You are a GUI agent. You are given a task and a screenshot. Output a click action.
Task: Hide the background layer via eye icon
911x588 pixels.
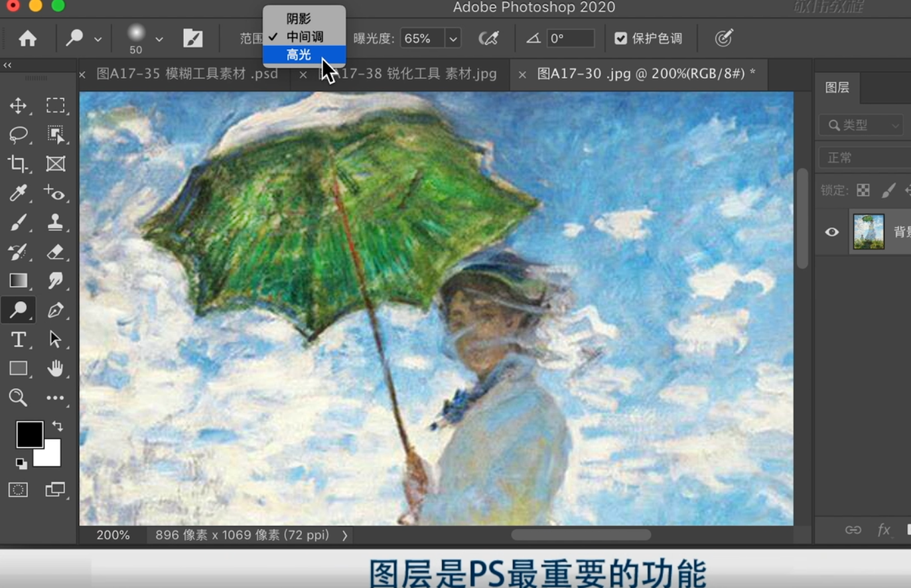pyautogui.click(x=832, y=232)
